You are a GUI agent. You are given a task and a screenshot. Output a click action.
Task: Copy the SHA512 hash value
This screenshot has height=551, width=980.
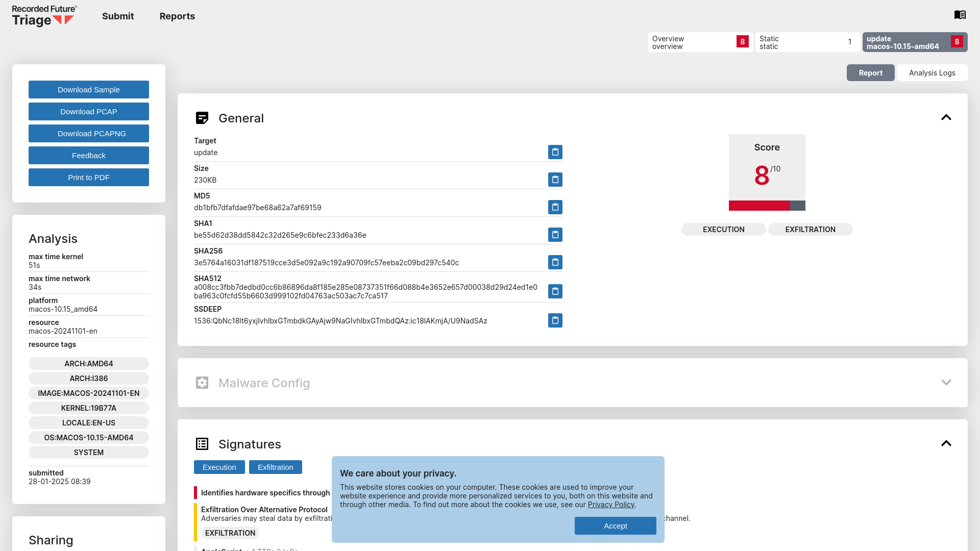pos(555,291)
